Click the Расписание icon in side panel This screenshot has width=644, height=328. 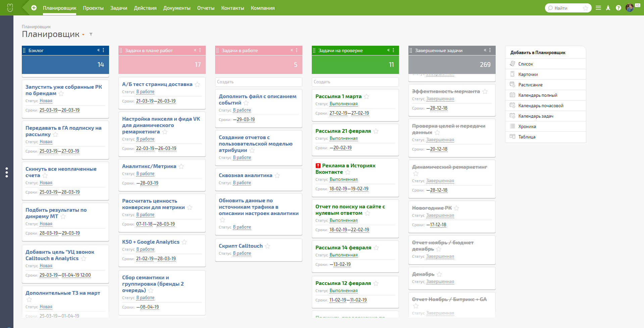click(x=512, y=84)
